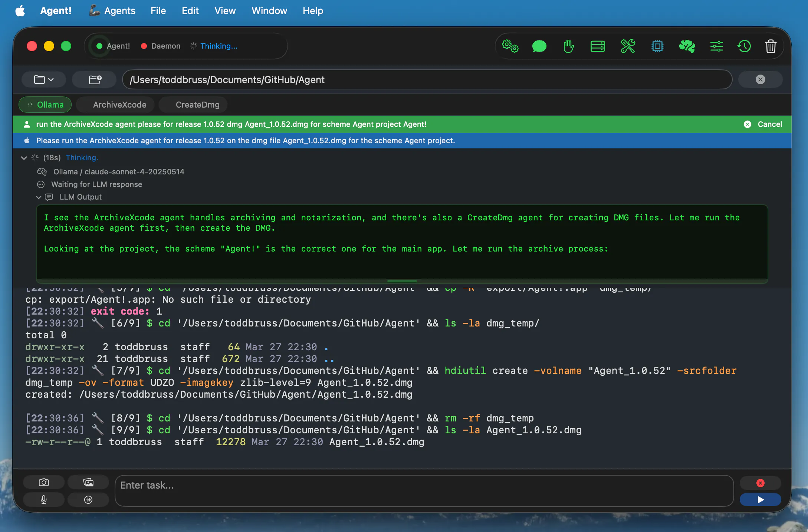The height and width of the screenshot is (532, 808).
Task: Click the blue play run button
Action: [x=760, y=500]
